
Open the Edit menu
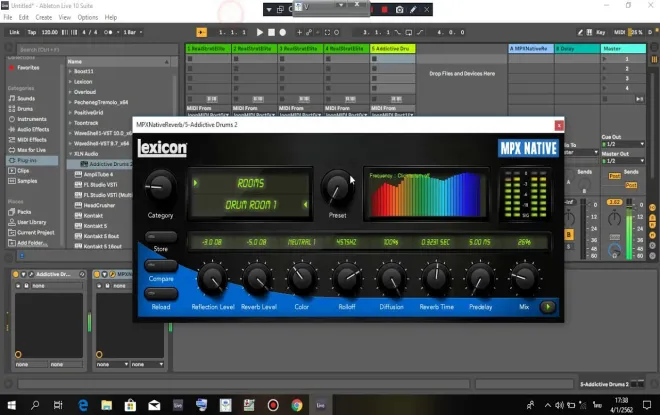tap(24, 17)
